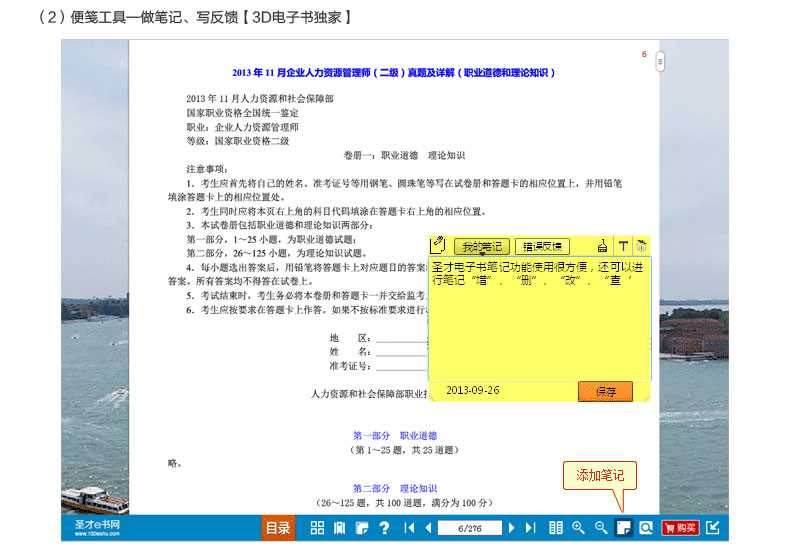Viewport: 790px width, 555px height.
Task: Zoom out with the magnifier minus icon
Action: (x=600, y=528)
